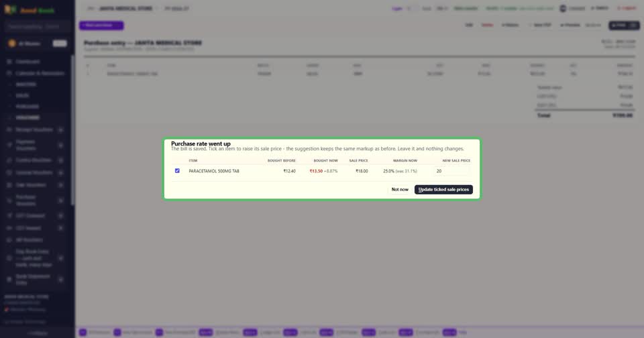This screenshot has height=338, width=644.
Task: Click the purple button above Purchase entry heading
Action: coord(101,25)
